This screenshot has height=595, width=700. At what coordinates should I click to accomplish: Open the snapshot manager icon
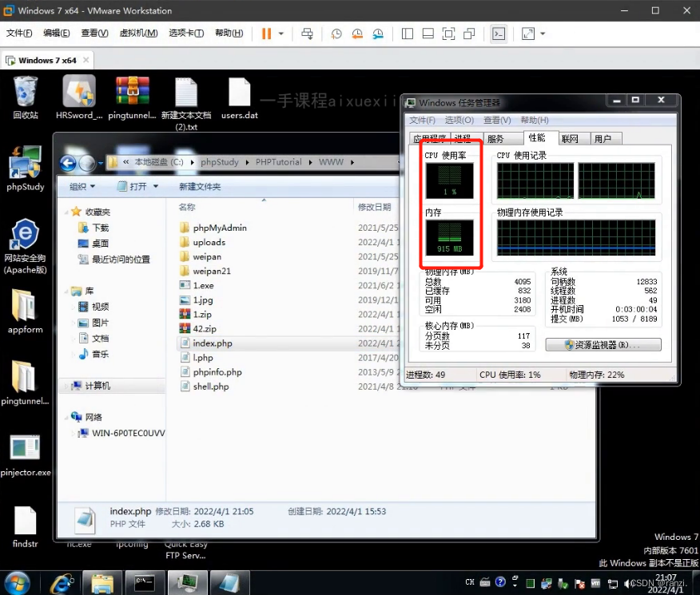pos(378,34)
